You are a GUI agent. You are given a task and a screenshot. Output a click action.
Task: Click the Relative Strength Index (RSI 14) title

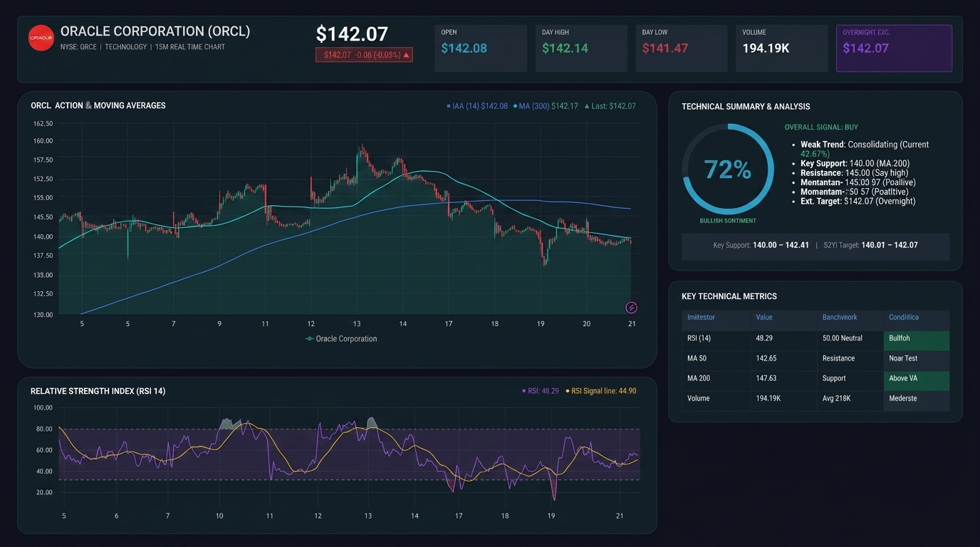(x=98, y=391)
